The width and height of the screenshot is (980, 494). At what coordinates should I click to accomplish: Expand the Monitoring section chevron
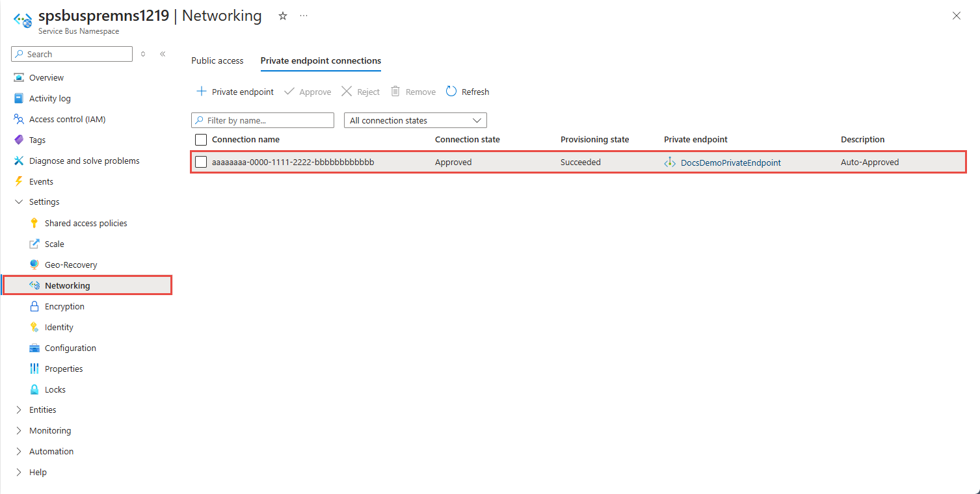19,431
